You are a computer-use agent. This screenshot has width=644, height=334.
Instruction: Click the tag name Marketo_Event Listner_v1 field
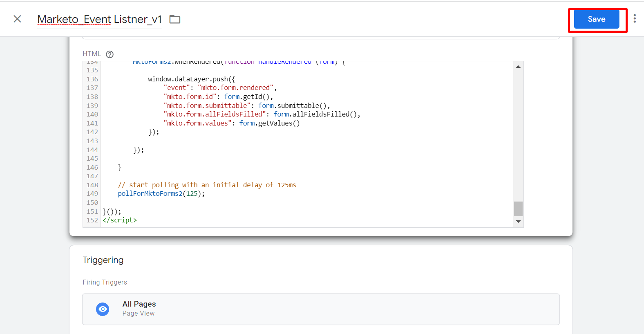99,19
